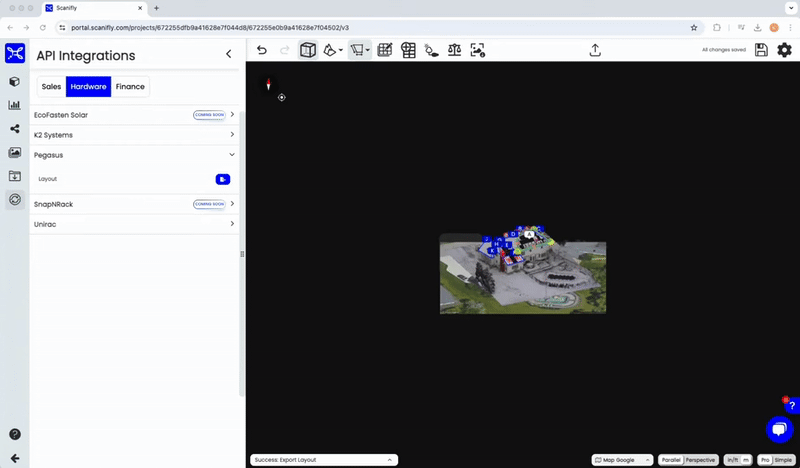Save the project with disk icon
The height and width of the screenshot is (468, 800).
coord(761,50)
